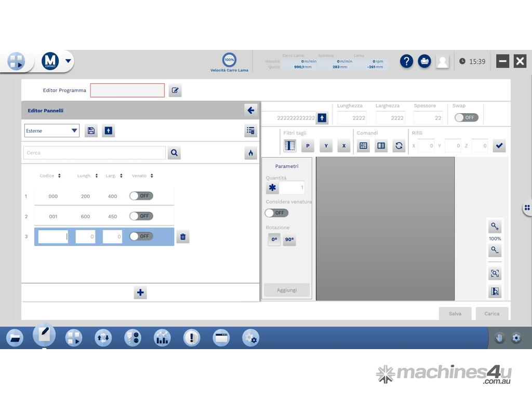This screenshot has height=399, width=532.
Task: Click the magnifier search button beside Cerca
Action: (174, 153)
